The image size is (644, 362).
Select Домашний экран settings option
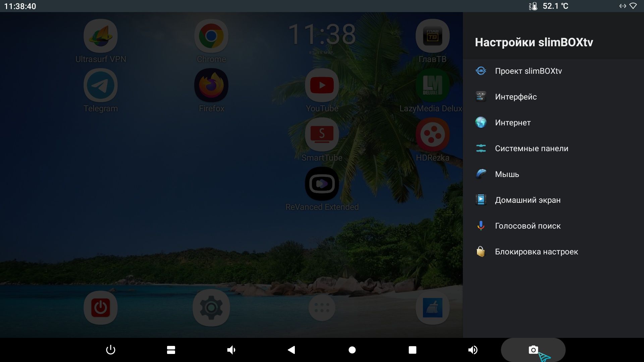click(528, 200)
